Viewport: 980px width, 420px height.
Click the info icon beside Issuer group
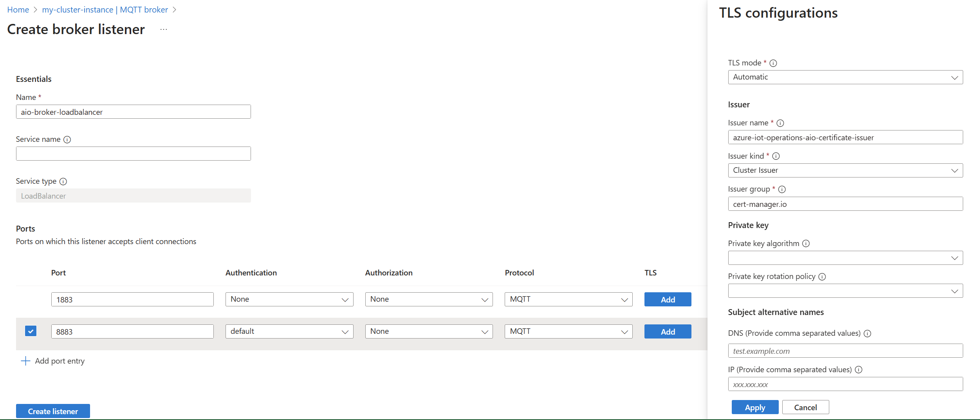(782, 189)
